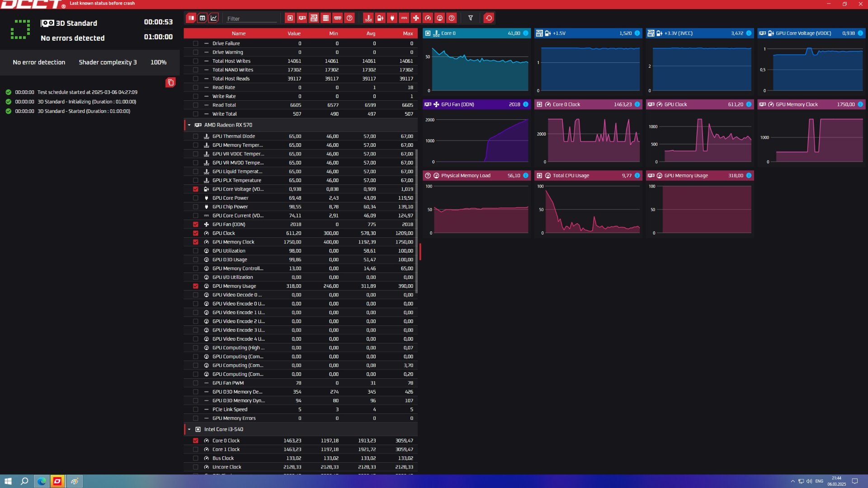This screenshot has height=488, width=868.
Task: Open Microsoft Edge from taskbar
Action: (41, 481)
